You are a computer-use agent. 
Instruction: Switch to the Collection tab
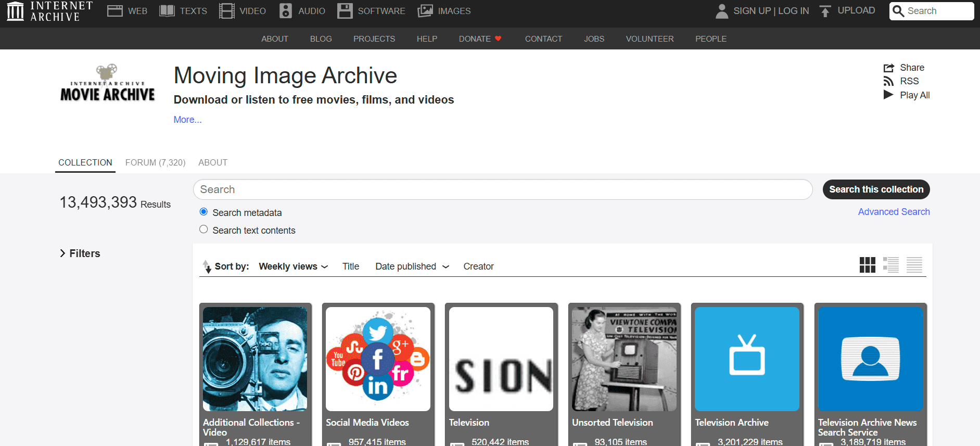pyautogui.click(x=85, y=162)
